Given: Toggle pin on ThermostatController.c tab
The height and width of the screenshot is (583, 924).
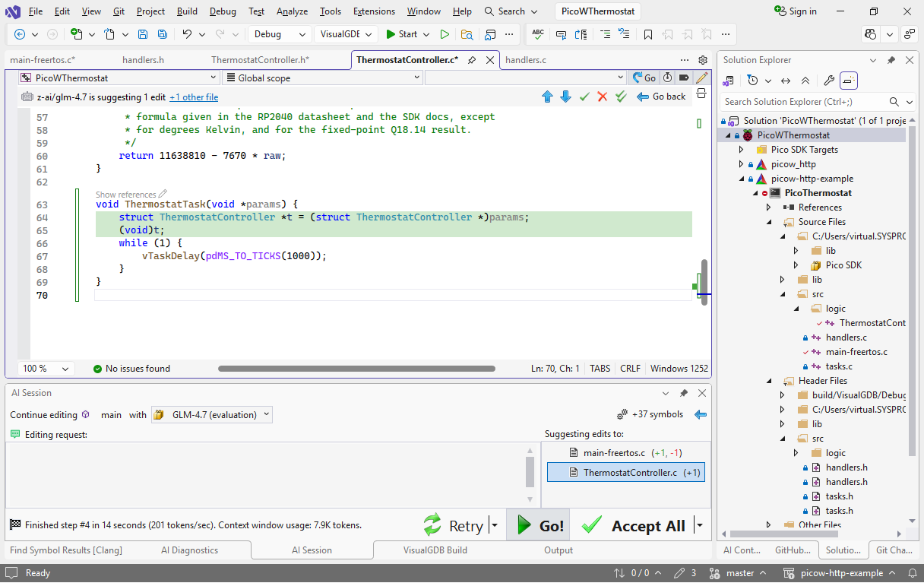Looking at the screenshot, I should [472, 60].
